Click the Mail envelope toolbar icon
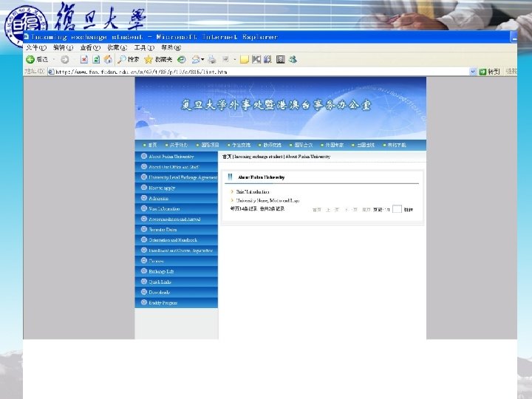This screenshot has width=532, height=399. (x=196, y=60)
